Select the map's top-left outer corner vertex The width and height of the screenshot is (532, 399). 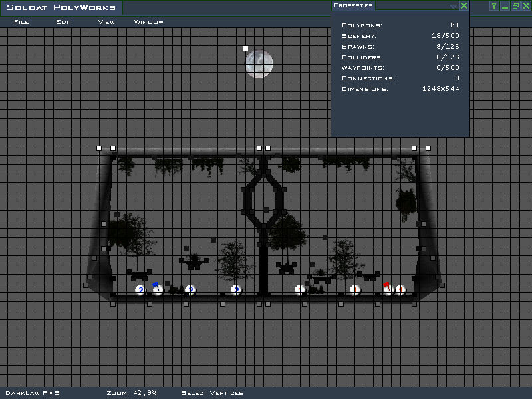99,148
